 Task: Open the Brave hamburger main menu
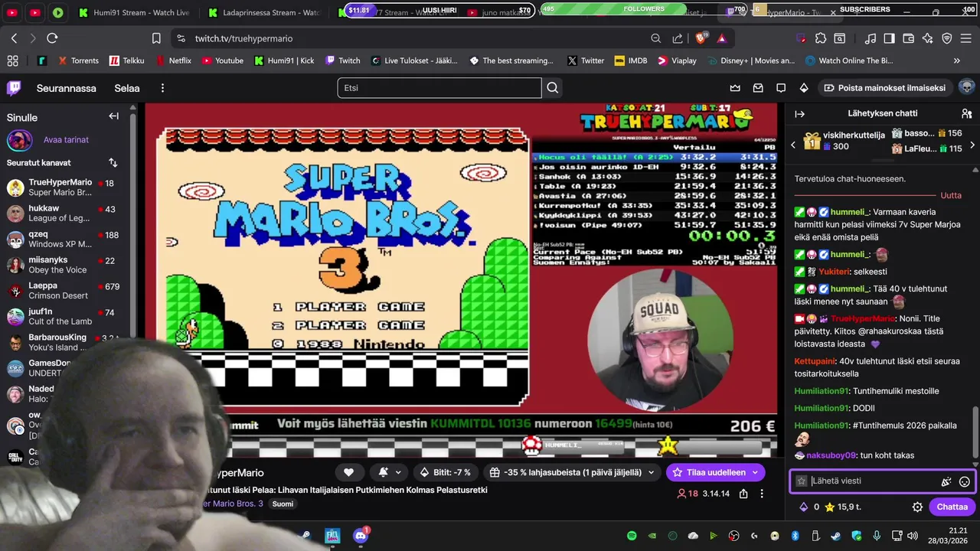(965, 38)
